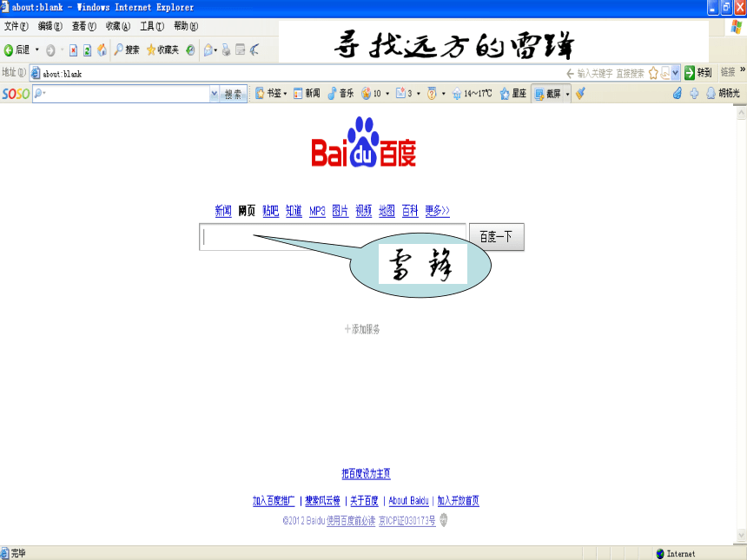Click the bird-shaped toolbar icon

(255, 49)
